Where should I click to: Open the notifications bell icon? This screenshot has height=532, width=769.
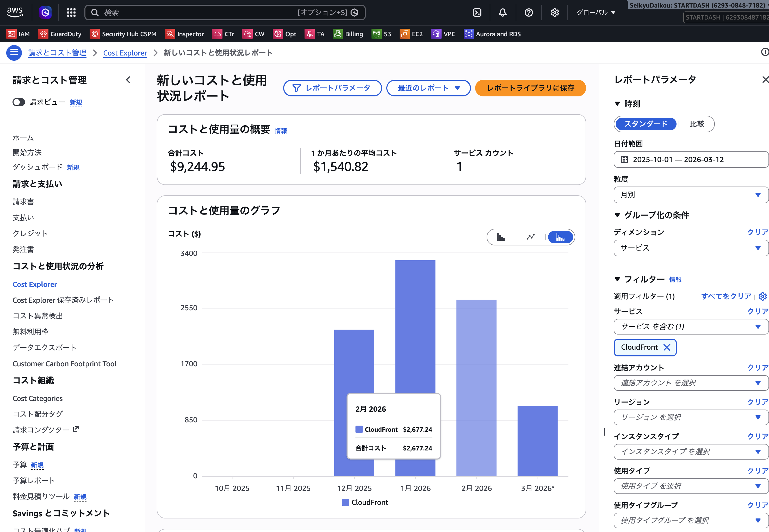pos(503,12)
